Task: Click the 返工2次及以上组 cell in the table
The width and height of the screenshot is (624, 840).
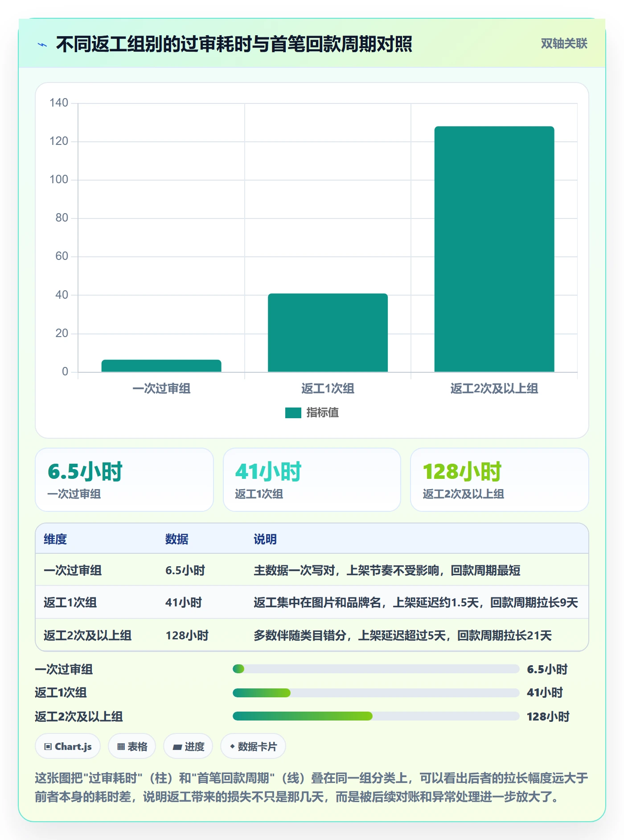Action: 87,635
